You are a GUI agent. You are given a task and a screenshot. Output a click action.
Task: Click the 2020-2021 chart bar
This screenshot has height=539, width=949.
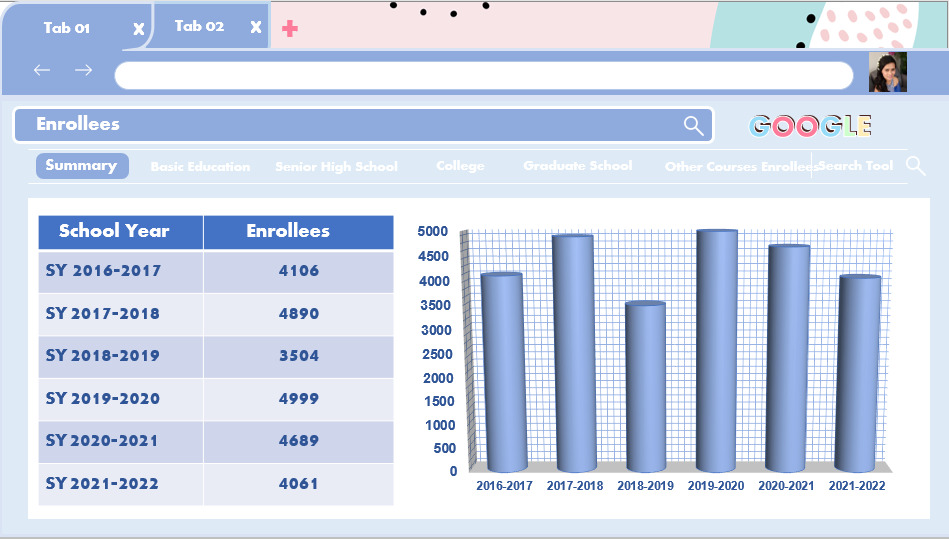tap(787, 358)
